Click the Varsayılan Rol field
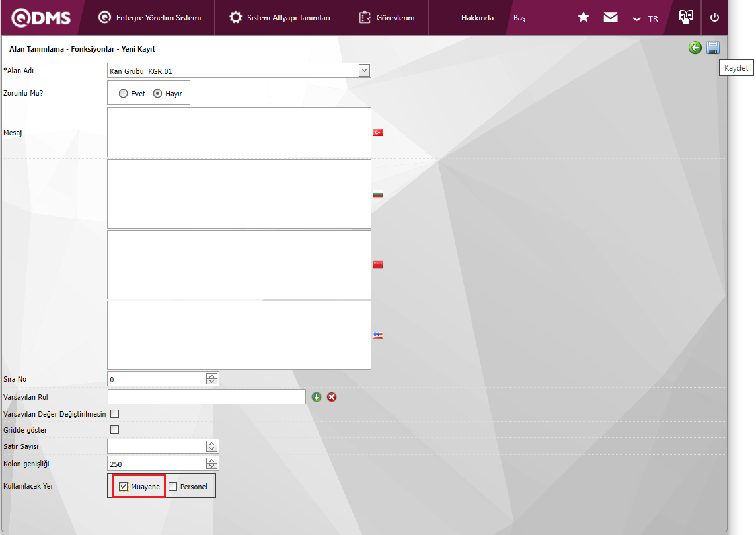 click(x=207, y=397)
